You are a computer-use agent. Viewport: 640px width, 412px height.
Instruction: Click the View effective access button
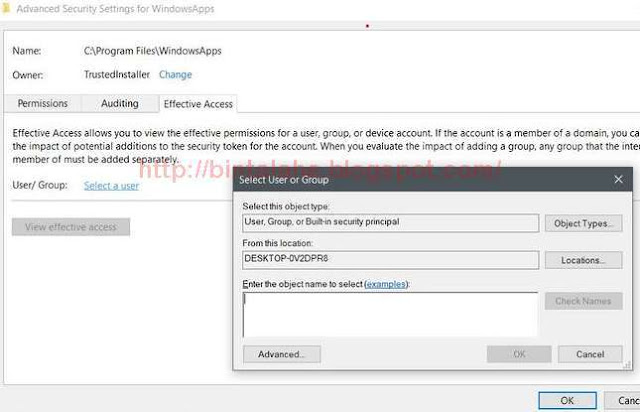coord(71,227)
